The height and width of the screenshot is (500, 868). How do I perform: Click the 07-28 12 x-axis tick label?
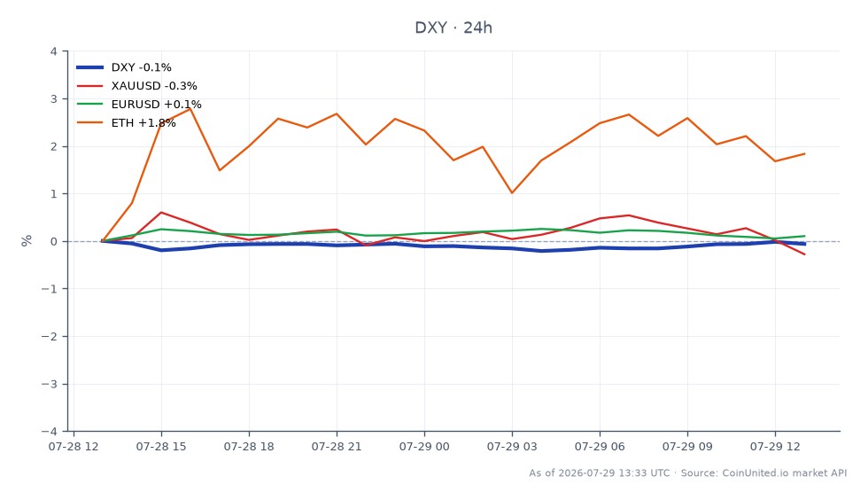pos(74,447)
